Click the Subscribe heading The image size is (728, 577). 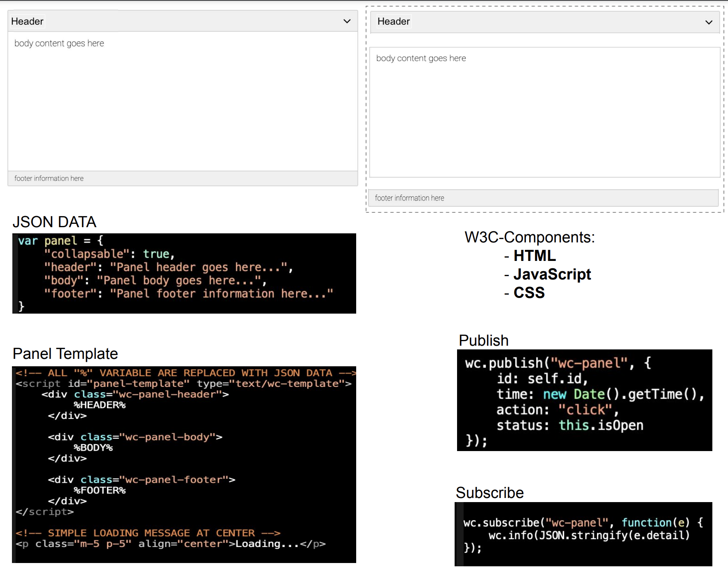(490, 493)
